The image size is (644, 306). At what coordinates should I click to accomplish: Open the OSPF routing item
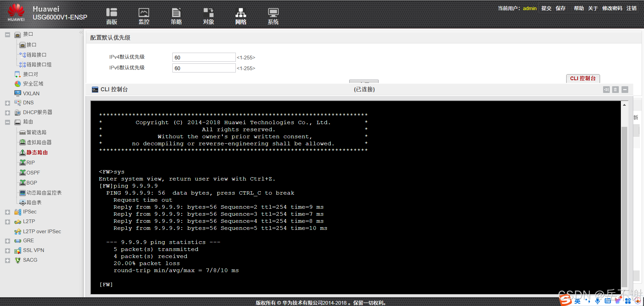click(33, 172)
